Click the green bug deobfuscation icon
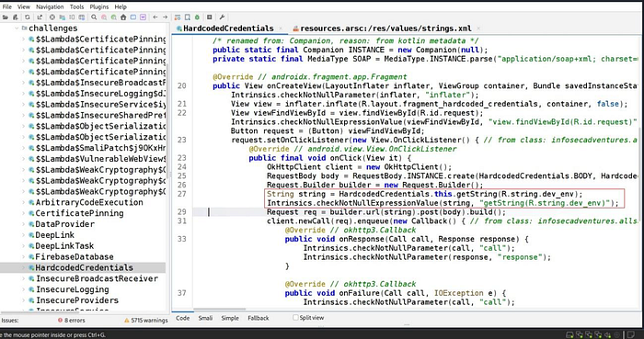The height and width of the screenshot is (339, 644). click(x=197, y=17)
